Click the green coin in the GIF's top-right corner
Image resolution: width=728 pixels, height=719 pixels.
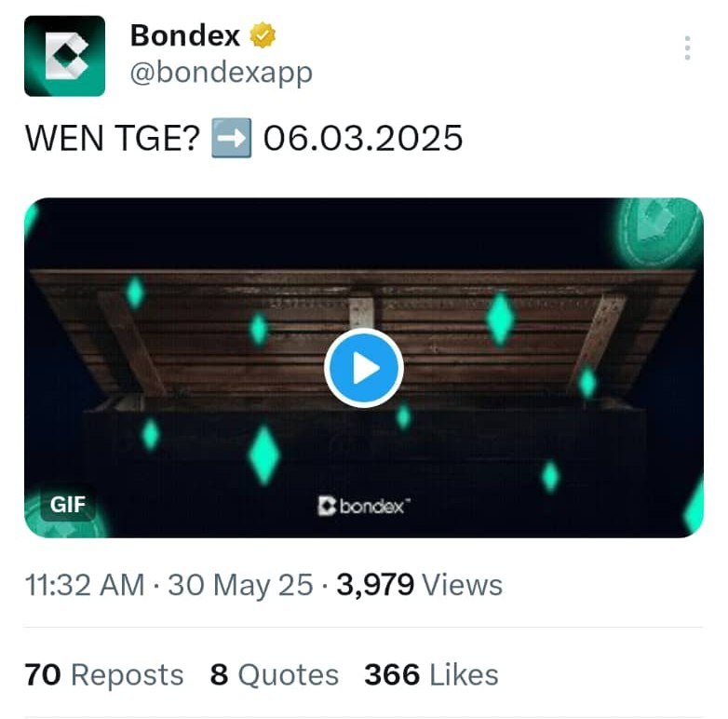pyautogui.click(x=658, y=231)
